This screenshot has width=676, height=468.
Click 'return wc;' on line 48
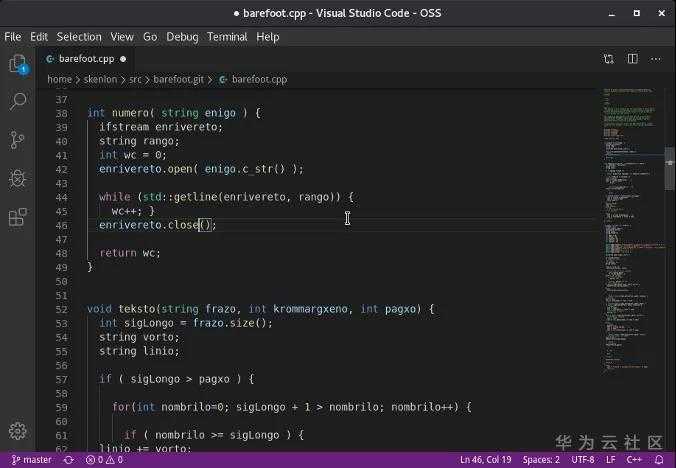pos(130,253)
